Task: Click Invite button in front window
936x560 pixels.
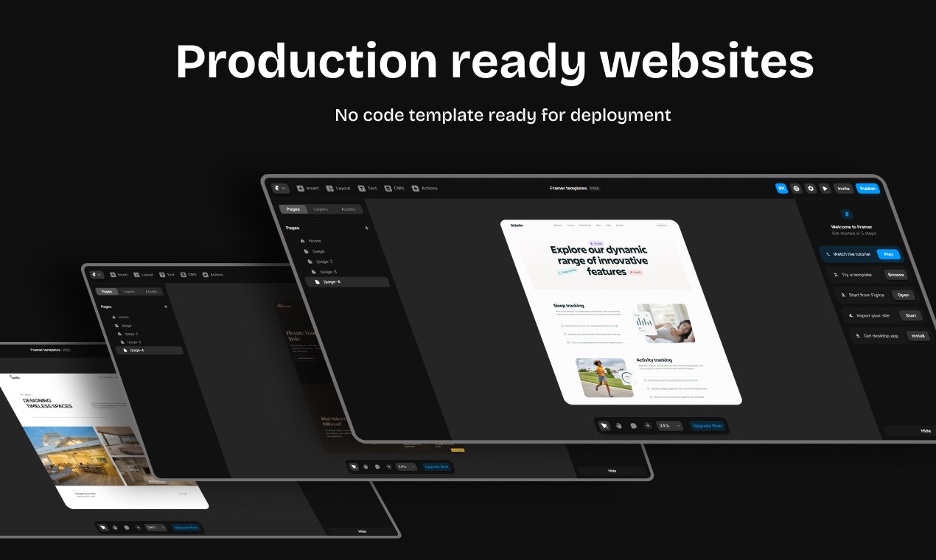Action: point(843,189)
